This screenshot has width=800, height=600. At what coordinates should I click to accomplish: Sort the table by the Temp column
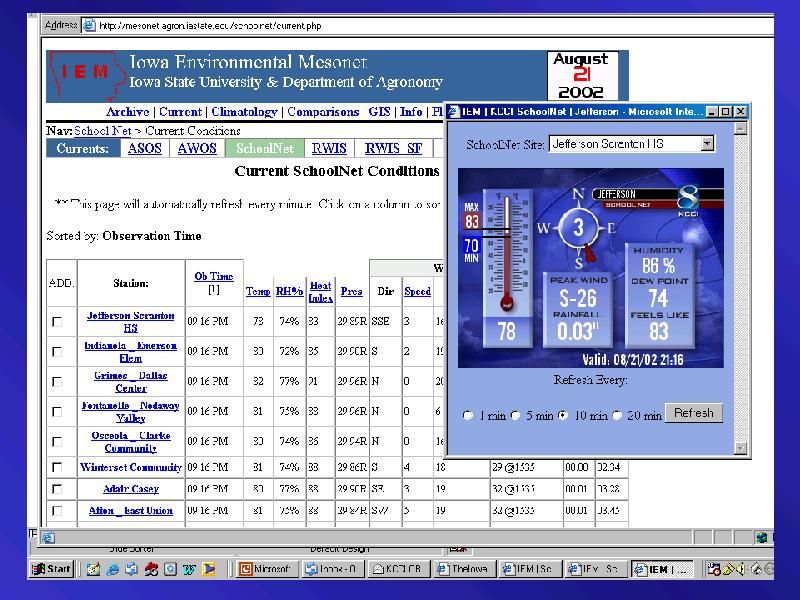click(258, 291)
